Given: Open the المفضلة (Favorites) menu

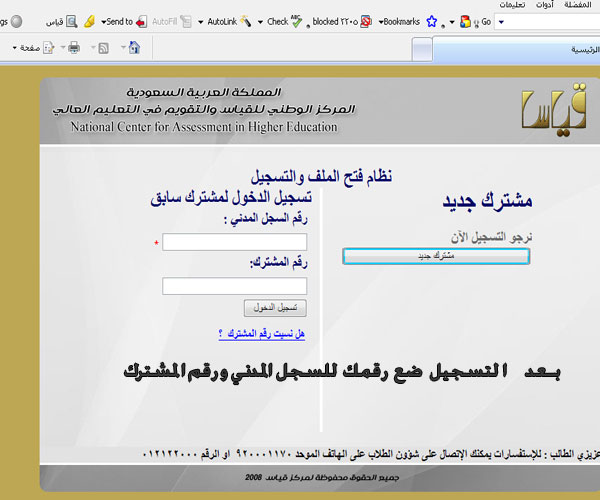Looking at the screenshot, I should point(578,5).
